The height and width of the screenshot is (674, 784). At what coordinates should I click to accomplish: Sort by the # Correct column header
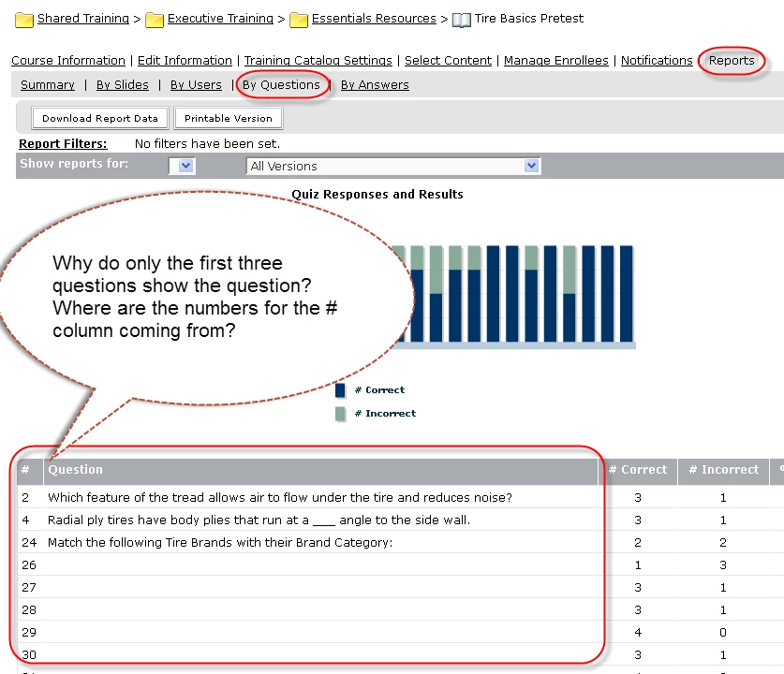pyautogui.click(x=638, y=470)
